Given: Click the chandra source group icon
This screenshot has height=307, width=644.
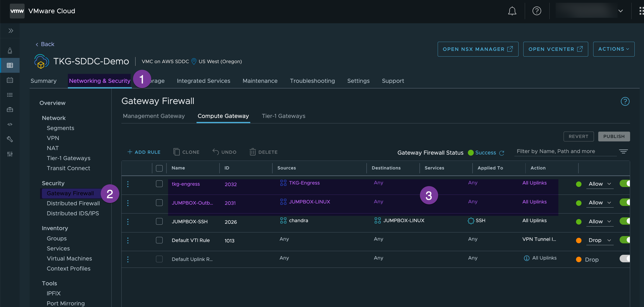Looking at the screenshot, I should [x=283, y=221].
